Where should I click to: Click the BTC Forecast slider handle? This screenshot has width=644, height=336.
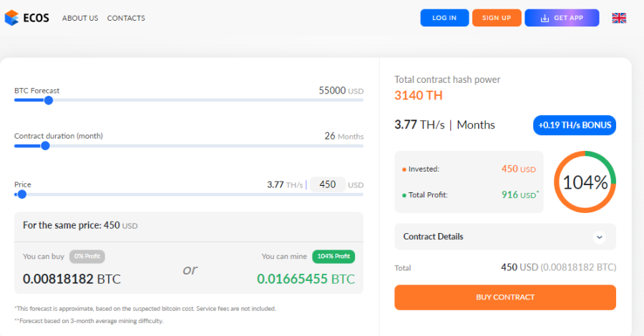click(49, 100)
